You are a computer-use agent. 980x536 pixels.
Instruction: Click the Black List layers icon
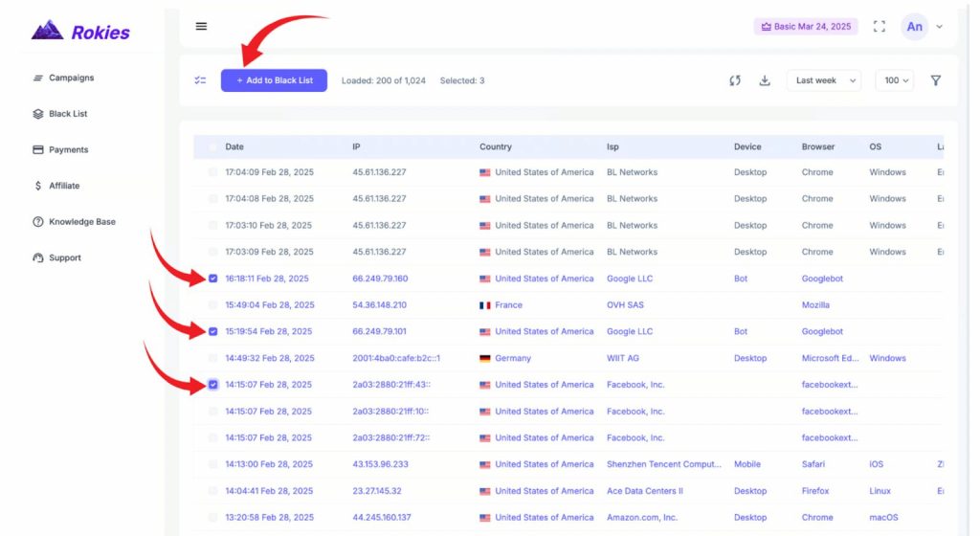[x=38, y=114]
